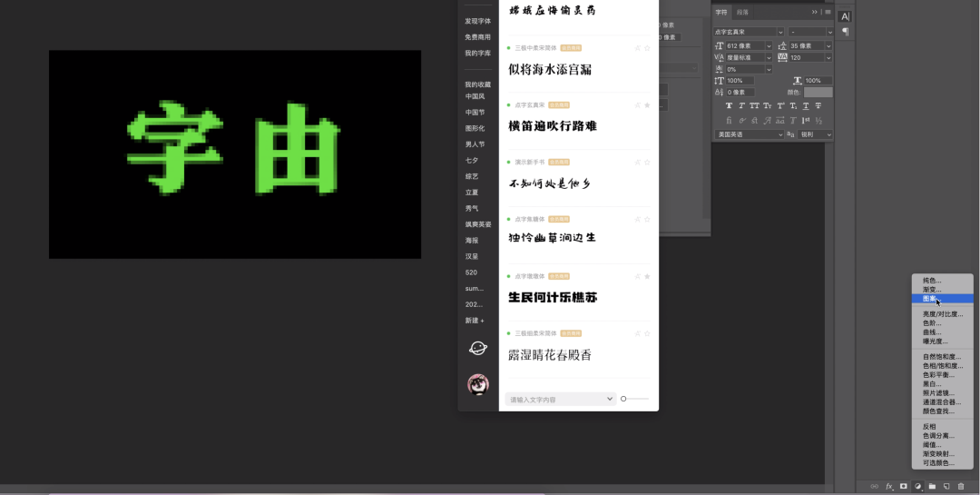The image size is (980, 495).
Task: Click 新建 + to create collection
Action: [x=475, y=321]
